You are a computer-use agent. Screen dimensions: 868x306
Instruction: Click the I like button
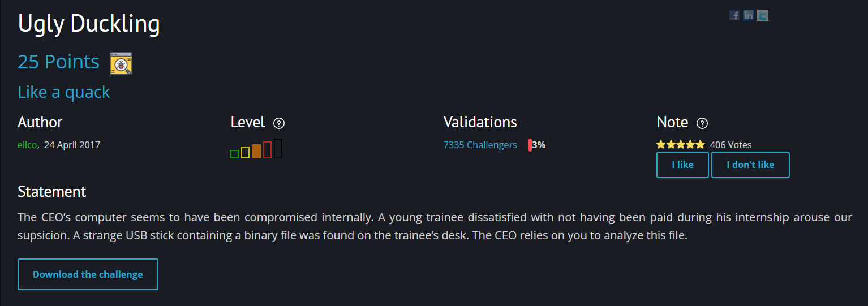pos(682,165)
